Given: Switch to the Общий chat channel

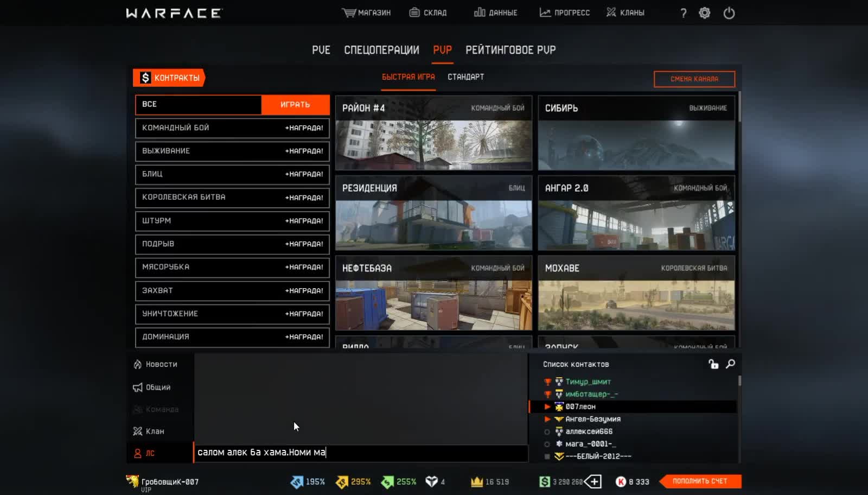Looking at the screenshot, I should point(152,387).
